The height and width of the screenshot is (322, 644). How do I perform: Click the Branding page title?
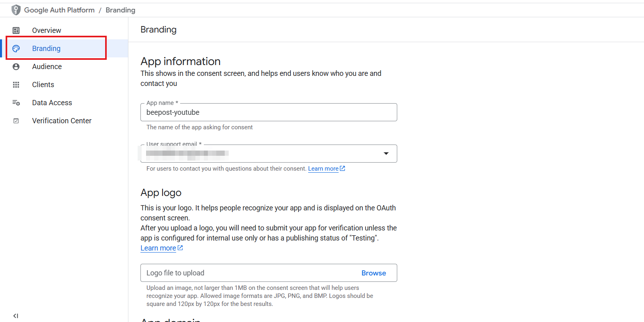[x=158, y=30]
